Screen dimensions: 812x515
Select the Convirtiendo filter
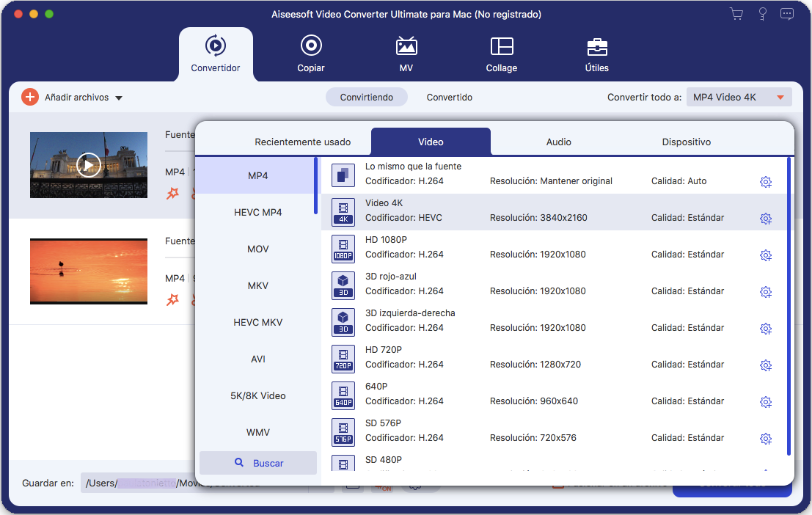pyautogui.click(x=367, y=97)
